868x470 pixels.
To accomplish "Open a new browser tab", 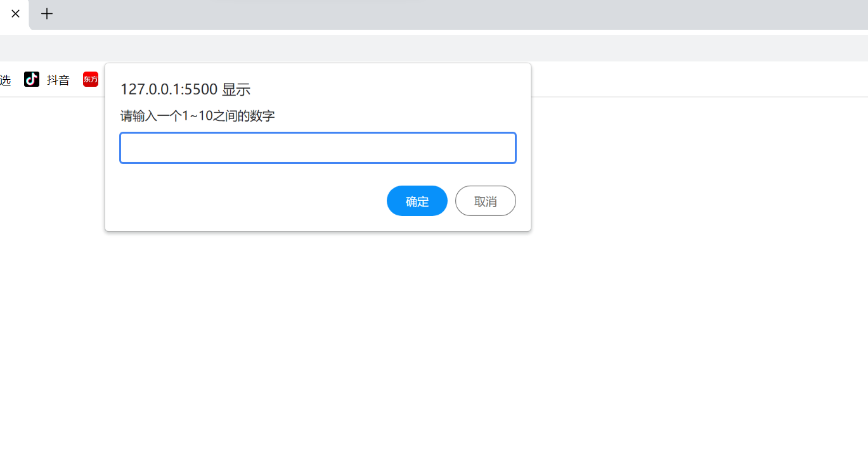I will point(47,14).
